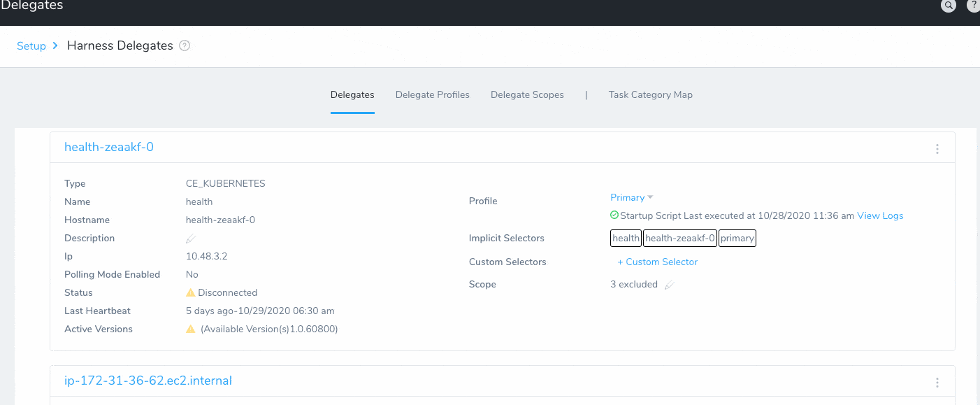Open options menu for ip-172-31-36-62.ec2.internal delegate
This screenshot has height=405, width=980.
[937, 383]
